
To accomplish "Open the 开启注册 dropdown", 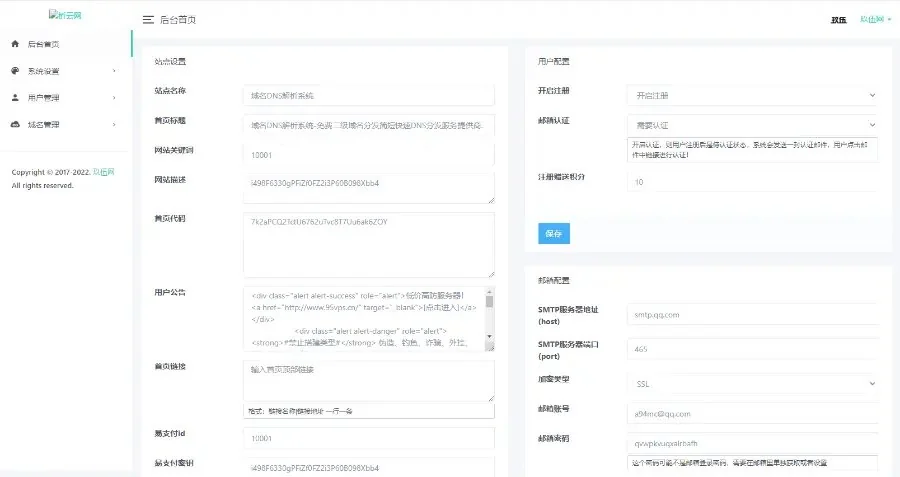I will 752,95.
